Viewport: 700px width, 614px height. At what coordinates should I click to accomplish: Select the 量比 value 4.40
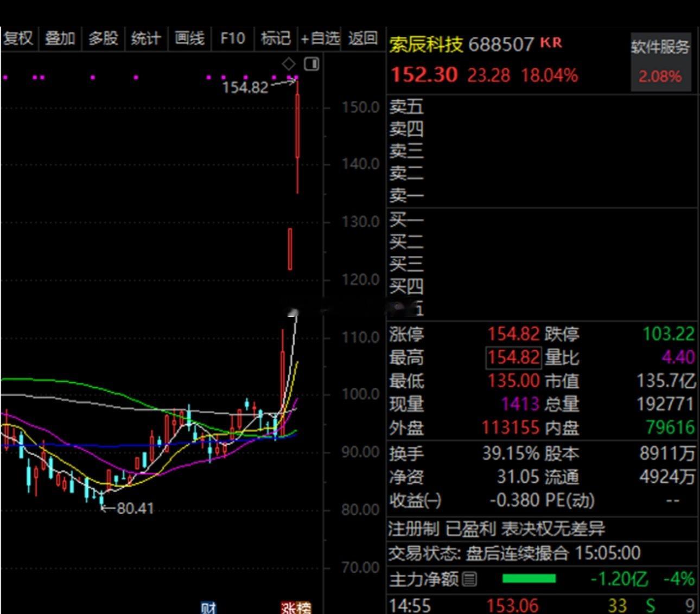click(x=678, y=357)
